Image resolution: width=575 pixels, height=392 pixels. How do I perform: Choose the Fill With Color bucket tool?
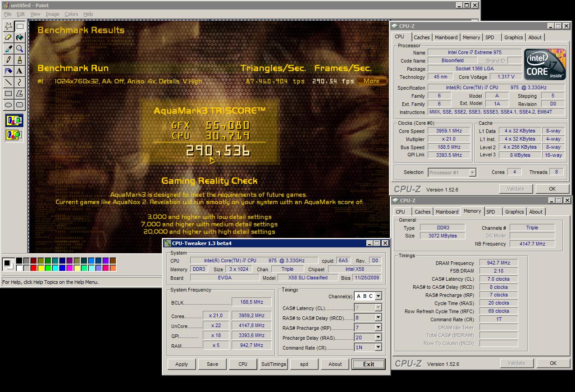(20, 37)
